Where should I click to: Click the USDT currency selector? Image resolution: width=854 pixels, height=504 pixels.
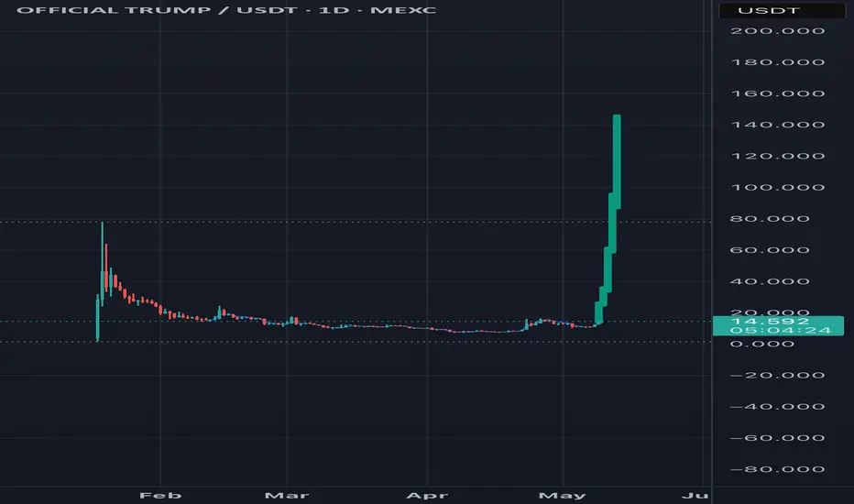tap(782, 10)
